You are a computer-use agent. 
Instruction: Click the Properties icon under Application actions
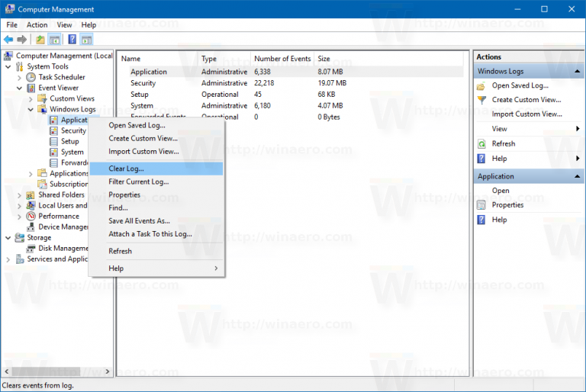click(x=481, y=204)
